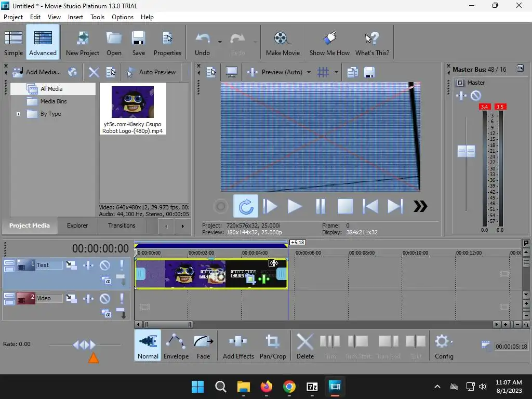Open media properties icon in Project Media toolbar
The width and height of the screenshot is (532, 399).
click(x=111, y=72)
